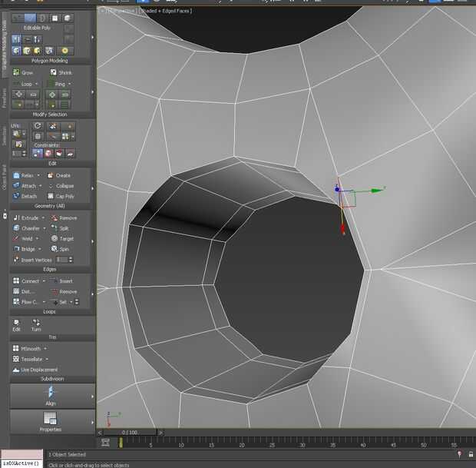Toggle the lock icon in status bar

(471, 454)
